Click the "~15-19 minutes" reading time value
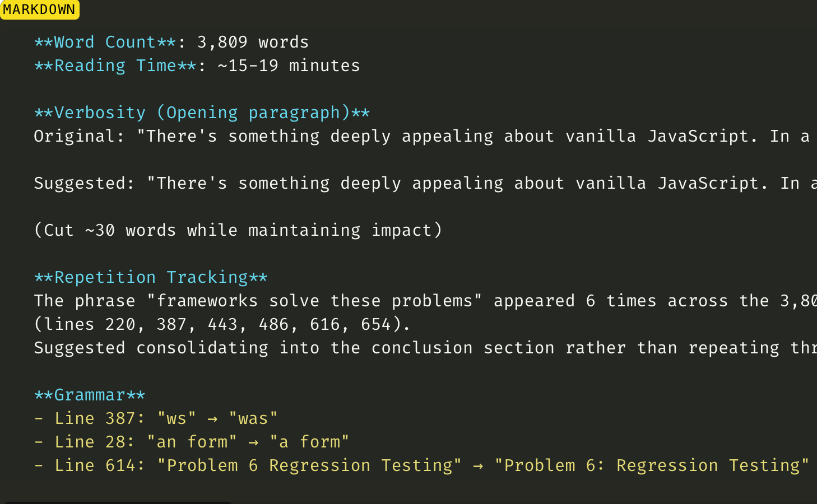The width and height of the screenshot is (817, 504). pyautogui.click(x=289, y=66)
